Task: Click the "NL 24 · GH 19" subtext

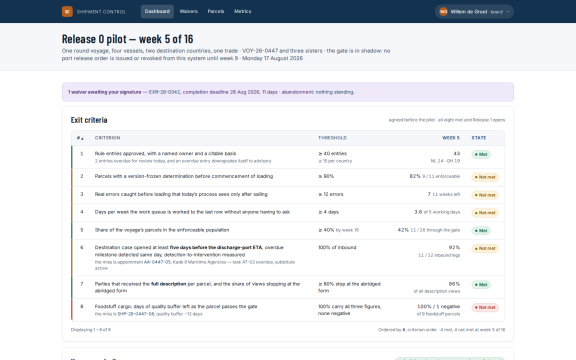Action: [x=445, y=161]
